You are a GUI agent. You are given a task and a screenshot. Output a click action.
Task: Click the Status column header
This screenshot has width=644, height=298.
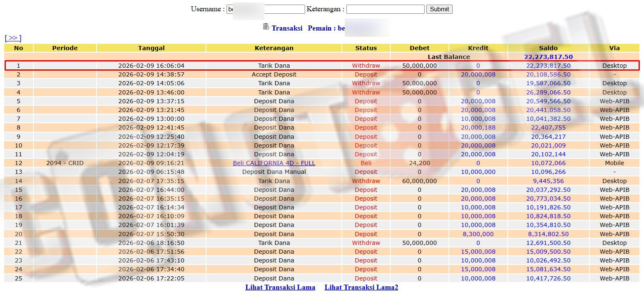pos(366,48)
